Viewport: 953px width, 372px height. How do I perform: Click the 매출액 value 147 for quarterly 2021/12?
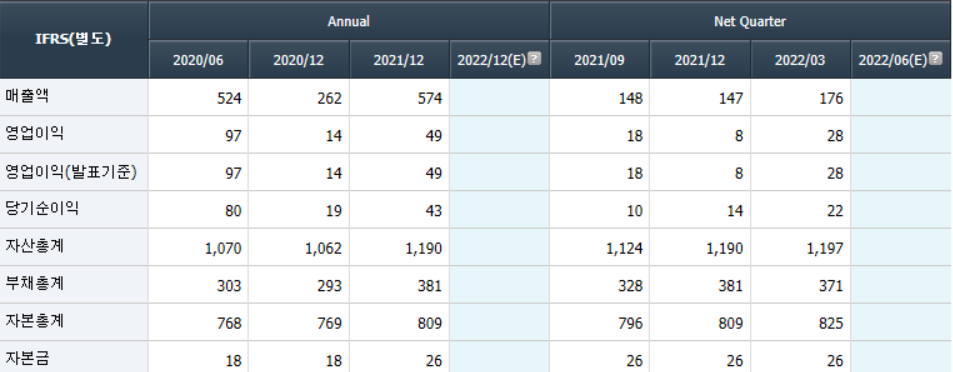click(x=731, y=98)
